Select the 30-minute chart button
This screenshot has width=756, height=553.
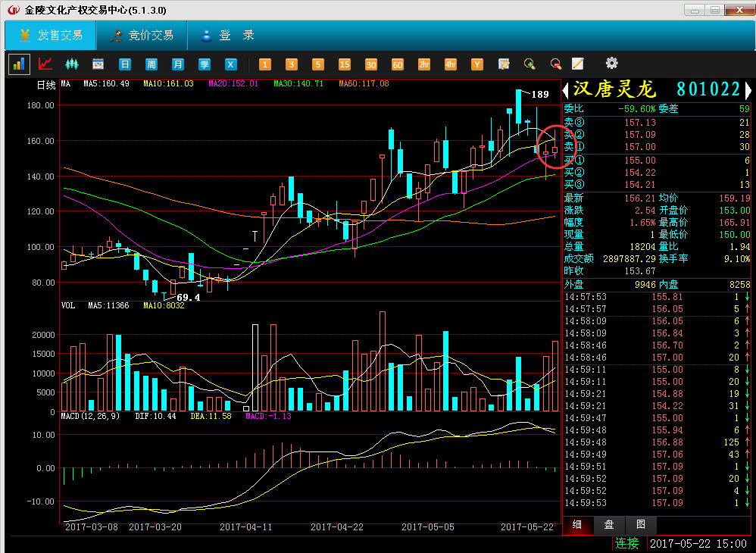(x=370, y=64)
